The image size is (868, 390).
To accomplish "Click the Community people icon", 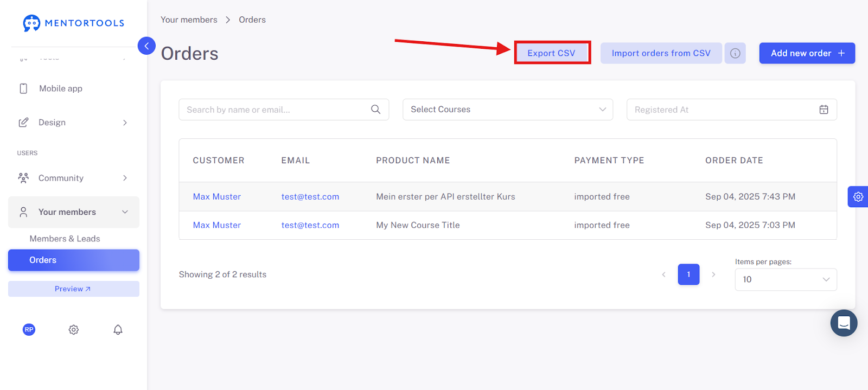I will click(23, 178).
